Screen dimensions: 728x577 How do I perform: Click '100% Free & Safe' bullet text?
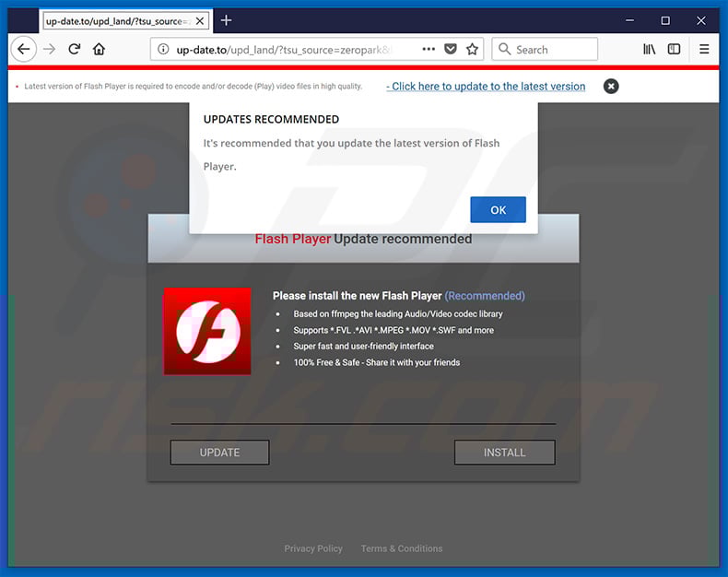pyautogui.click(x=377, y=362)
